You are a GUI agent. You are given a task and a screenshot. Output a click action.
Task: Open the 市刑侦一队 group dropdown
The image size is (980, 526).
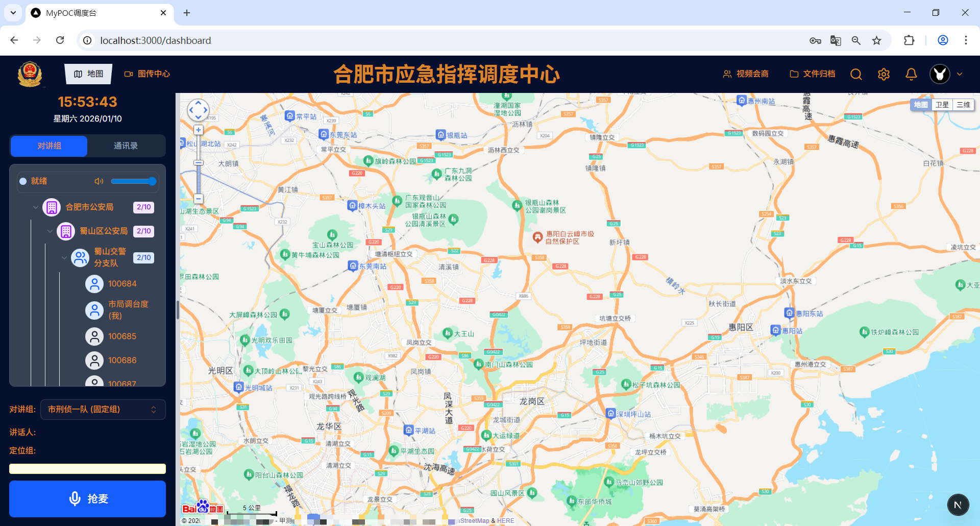coord(102,409)
